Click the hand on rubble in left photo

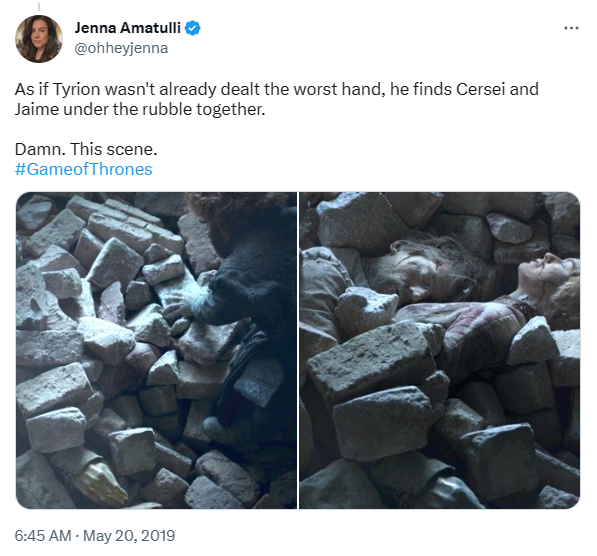coord(181,310)
